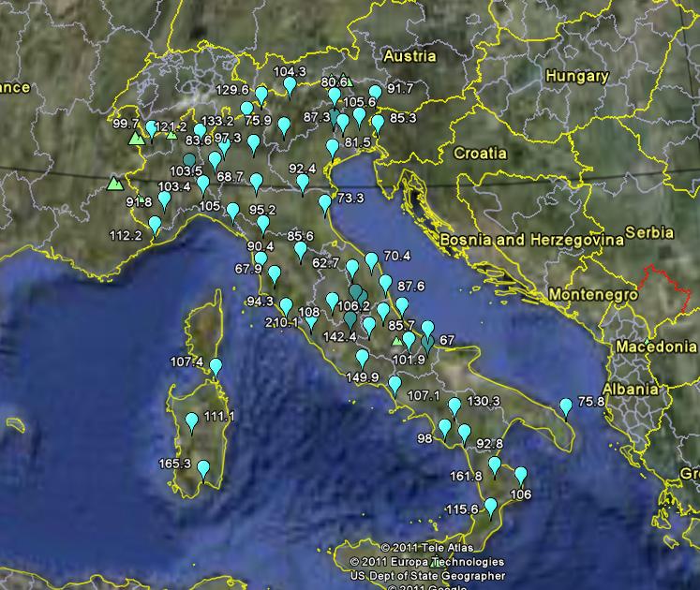700x590 pixels.
Task: Select the green triangle on the horizontal line
Action: coord(115,184)
